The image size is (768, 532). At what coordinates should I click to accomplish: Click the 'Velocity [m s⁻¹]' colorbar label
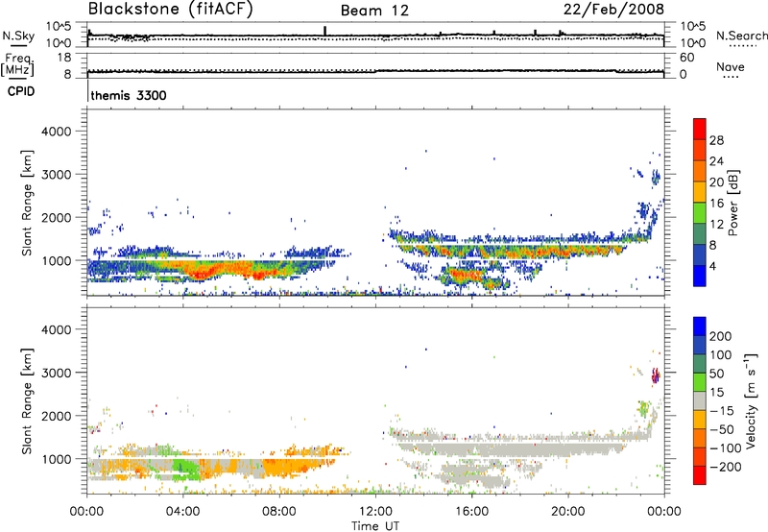[751, 400]
